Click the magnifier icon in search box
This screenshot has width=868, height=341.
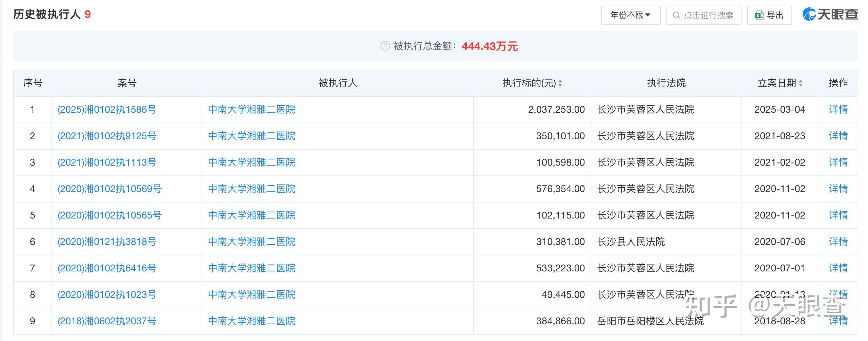point(676,15)
